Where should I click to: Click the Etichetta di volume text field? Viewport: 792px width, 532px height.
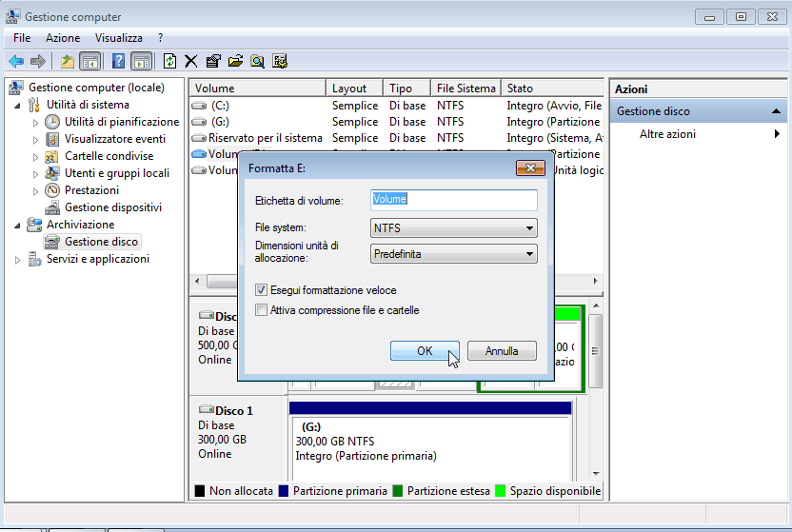point(453,200)
